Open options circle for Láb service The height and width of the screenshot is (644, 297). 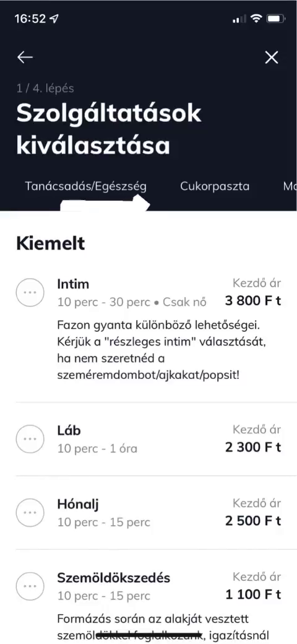click(x=30, y=438)
